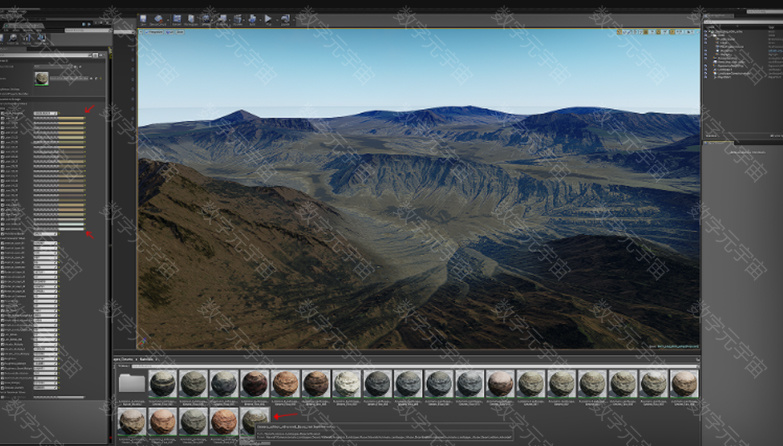Viewport: 783px width, 446px height.
Task: Open the Settings toolbar icon
Action: [x=206, y=19]
